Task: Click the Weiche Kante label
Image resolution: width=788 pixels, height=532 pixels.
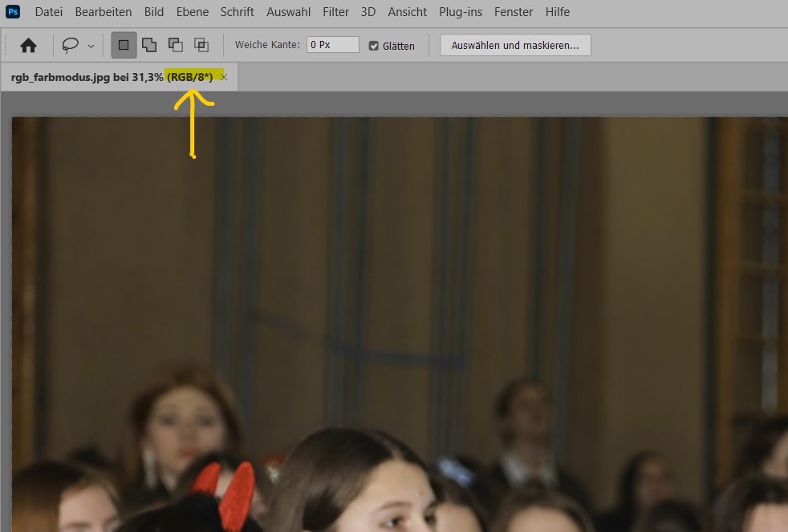Action: click(x=267, y=45)
